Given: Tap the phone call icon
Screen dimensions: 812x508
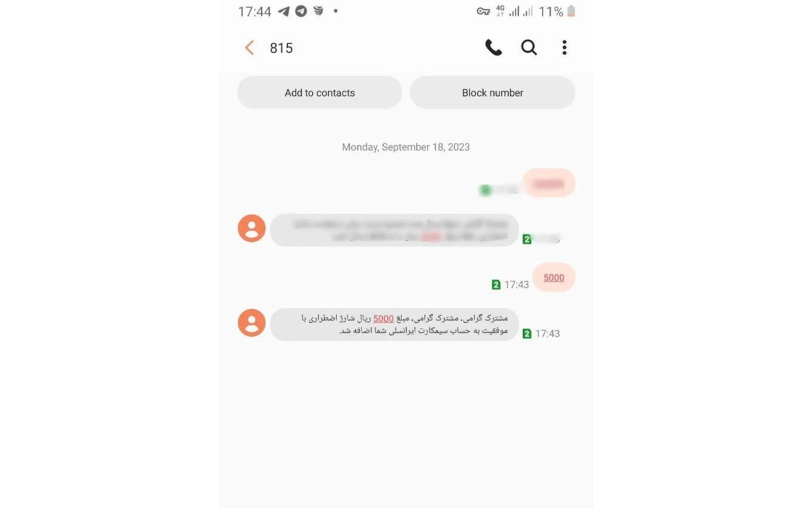Looking at the screenshot, I should tap(493, 47).
